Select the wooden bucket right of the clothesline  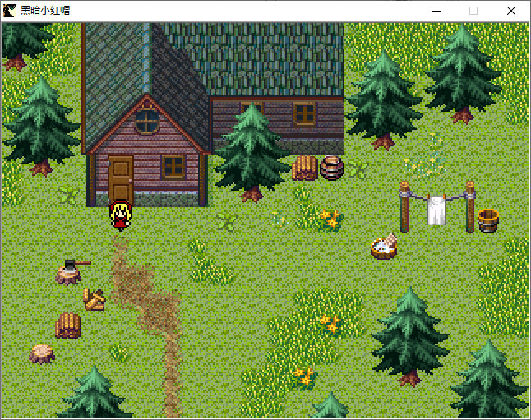[x=488, y=220]
